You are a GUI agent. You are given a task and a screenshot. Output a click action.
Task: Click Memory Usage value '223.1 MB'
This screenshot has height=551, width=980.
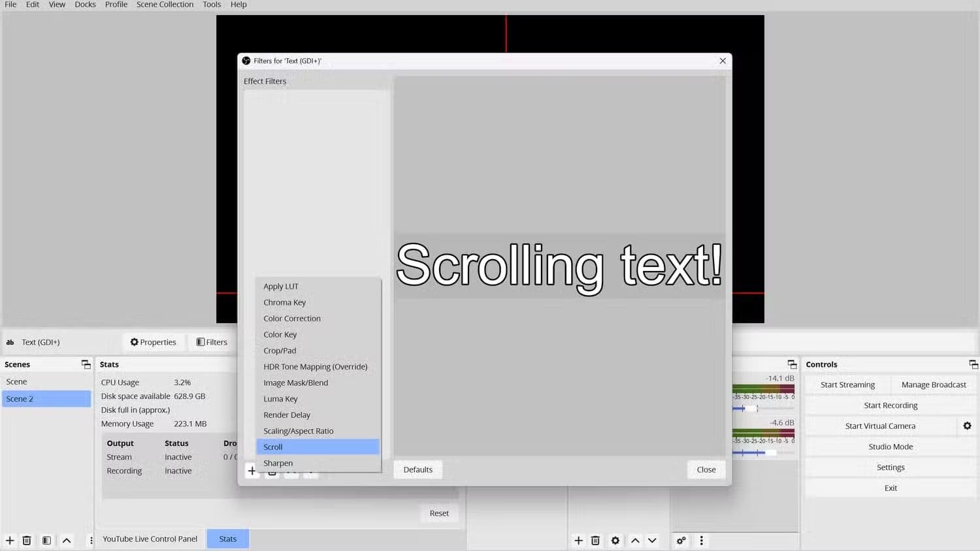tap(190, 424)
